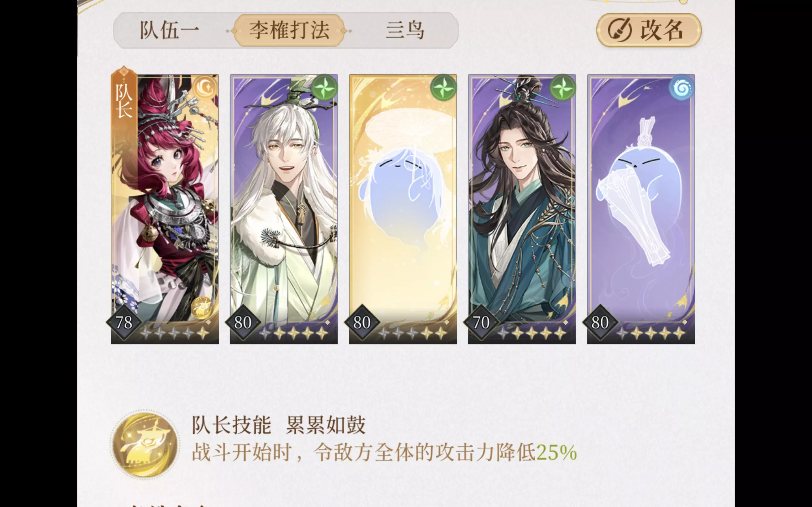Click level 78 diamond on captain card
812x507 pixels.
coord(124,322)
